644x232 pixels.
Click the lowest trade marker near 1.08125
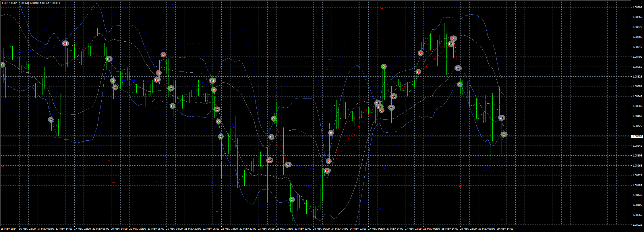(x=292, y=200)
